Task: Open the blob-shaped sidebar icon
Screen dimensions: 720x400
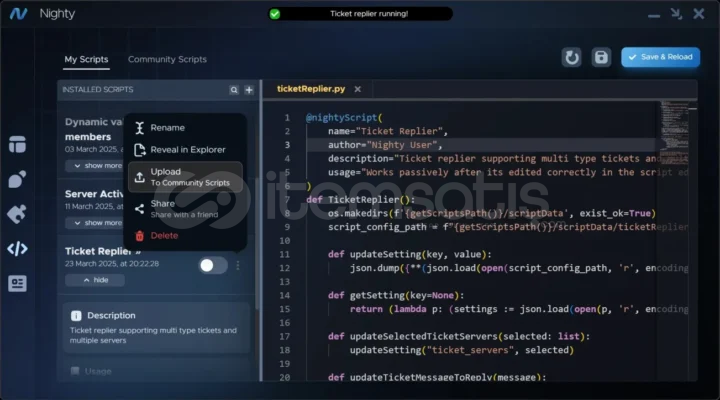Action: pyautogui.click(x=17, y=179)
